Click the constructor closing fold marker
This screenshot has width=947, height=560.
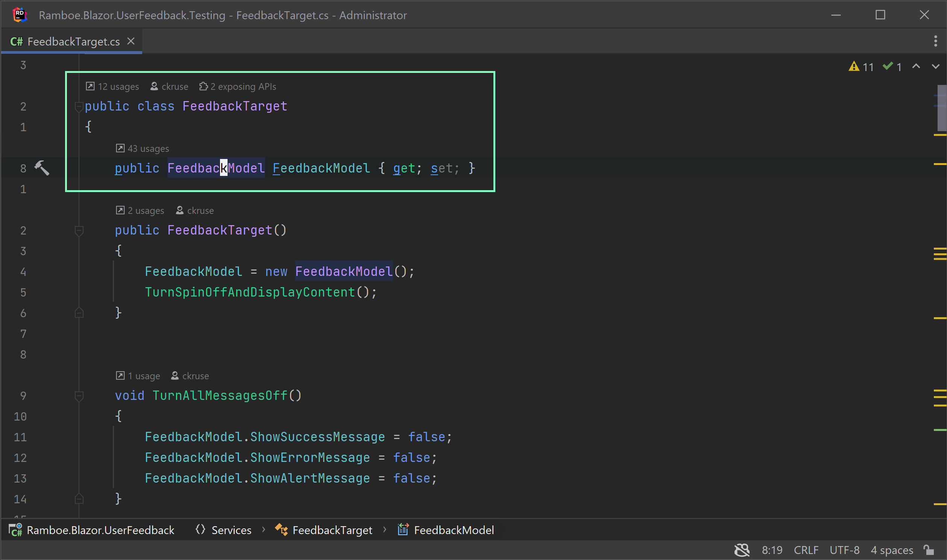pyautogui.click(x=79, y=313)
